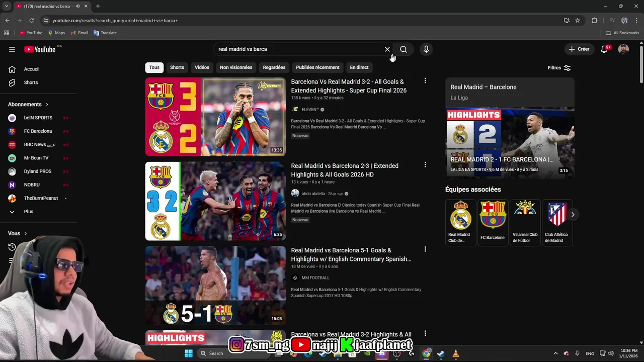644x362 pixels.
Task: Play the LALIGA Real Madrid 2-1 thumbnail
Action: tap(510, 142)
